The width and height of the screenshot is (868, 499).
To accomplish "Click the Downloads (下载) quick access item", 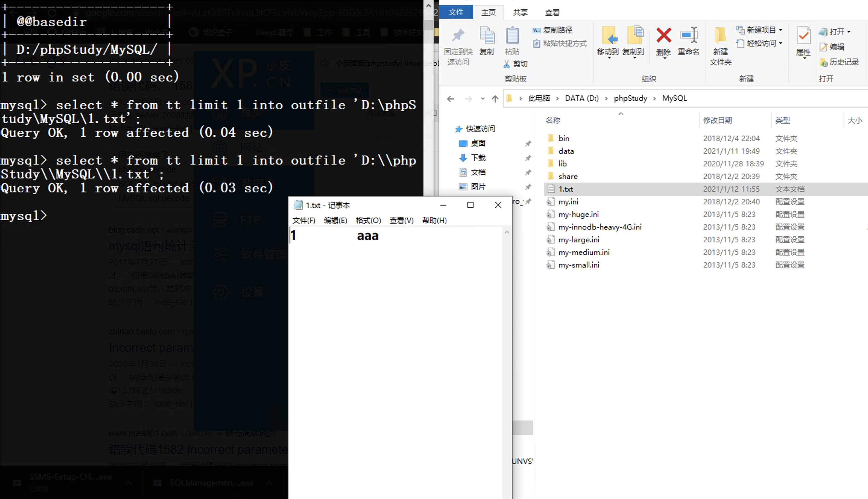I will coord(478,158).
